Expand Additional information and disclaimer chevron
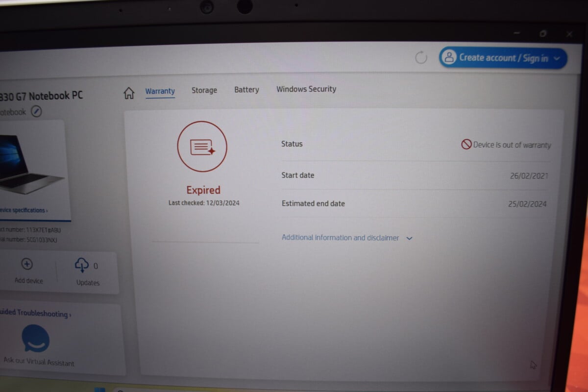 click(x=410, y=238)
